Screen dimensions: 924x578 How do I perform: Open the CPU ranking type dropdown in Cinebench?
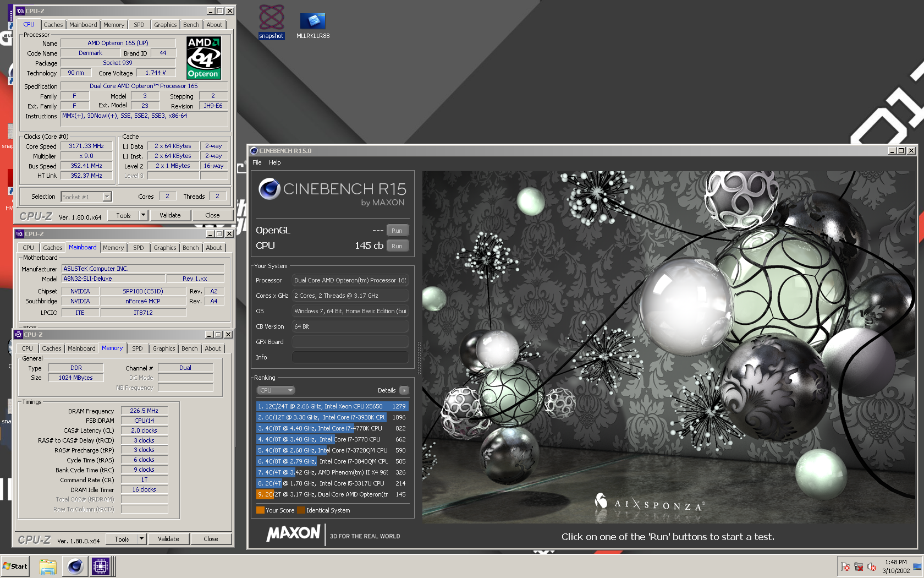click(x=276, y=390)
